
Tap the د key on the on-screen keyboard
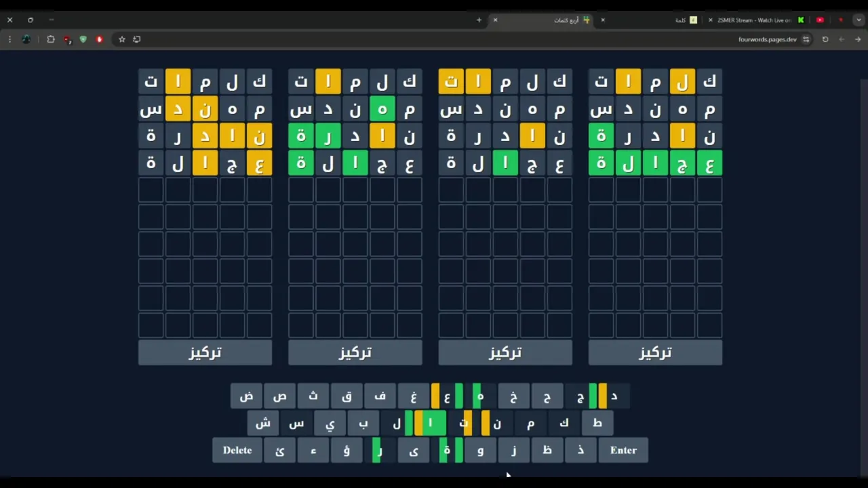coord(614,396)
